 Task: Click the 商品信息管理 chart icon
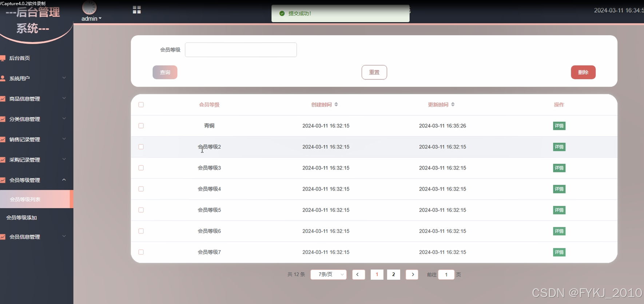tap(3, 99)
